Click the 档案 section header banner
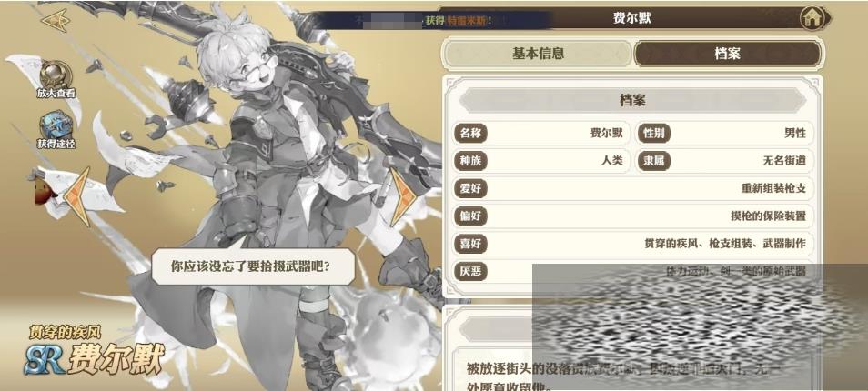Screen dimensions: 868x391 coord(632,101)
